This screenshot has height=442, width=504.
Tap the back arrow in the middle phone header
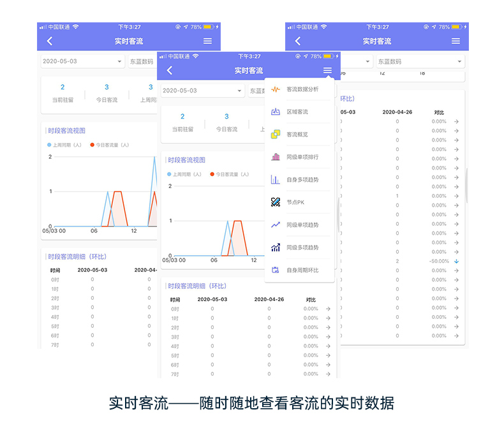point(170,70)
